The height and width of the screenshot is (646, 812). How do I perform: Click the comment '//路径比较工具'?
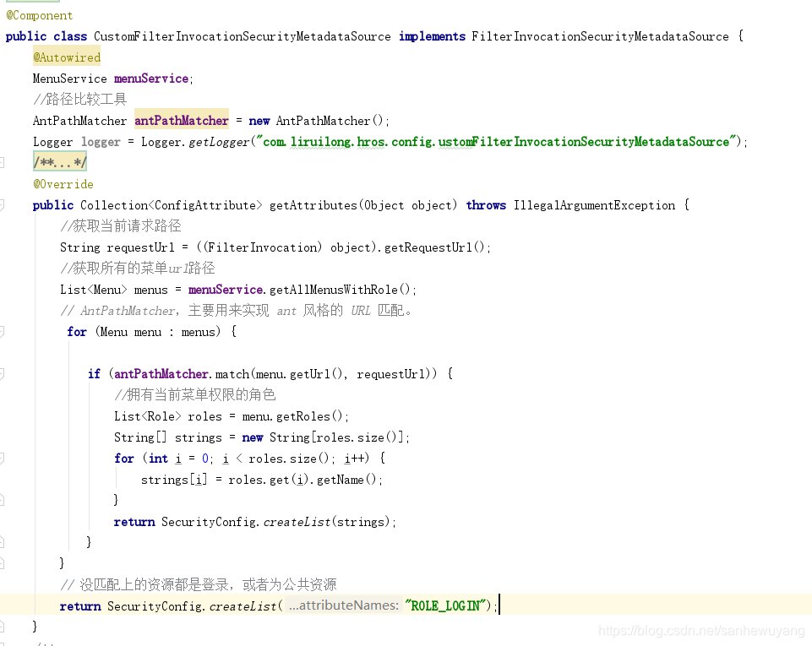coord(79,100)
